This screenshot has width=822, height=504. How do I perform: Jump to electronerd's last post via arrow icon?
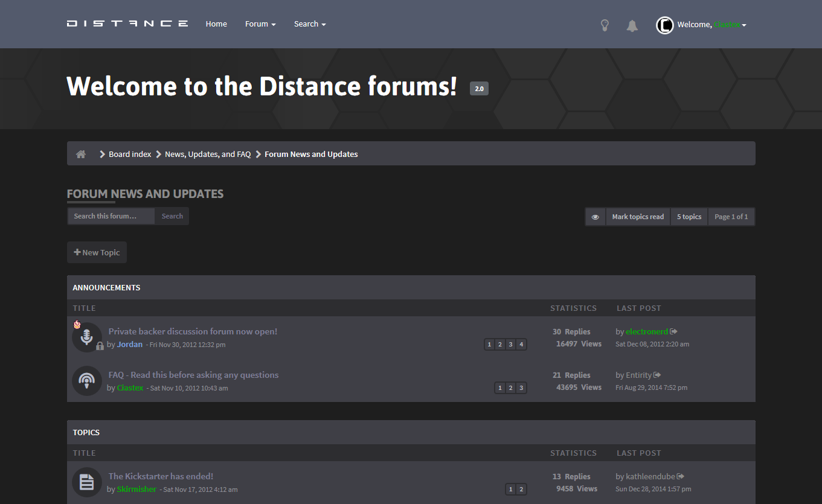click(x=674, y=331)
